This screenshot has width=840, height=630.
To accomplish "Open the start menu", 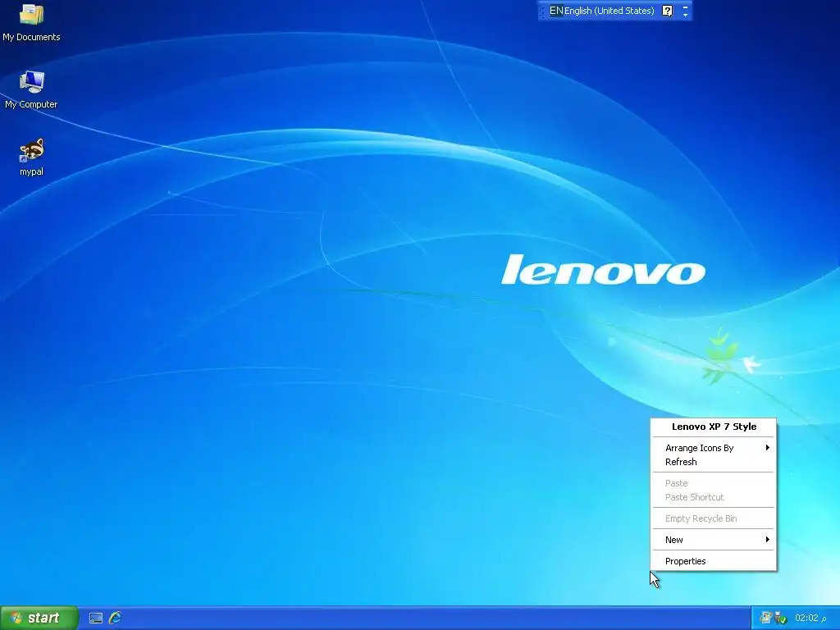I will 39,618.
